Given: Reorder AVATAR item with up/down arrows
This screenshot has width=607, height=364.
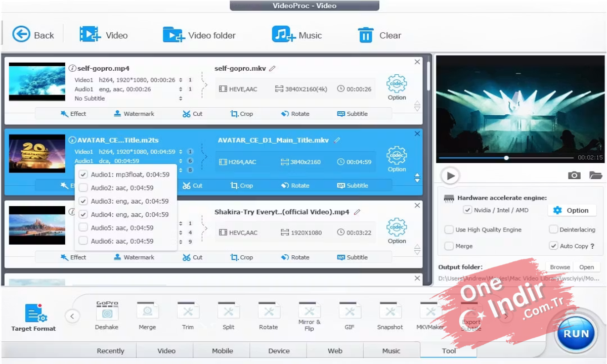Looking at the screenshot, I should [417, 178].
